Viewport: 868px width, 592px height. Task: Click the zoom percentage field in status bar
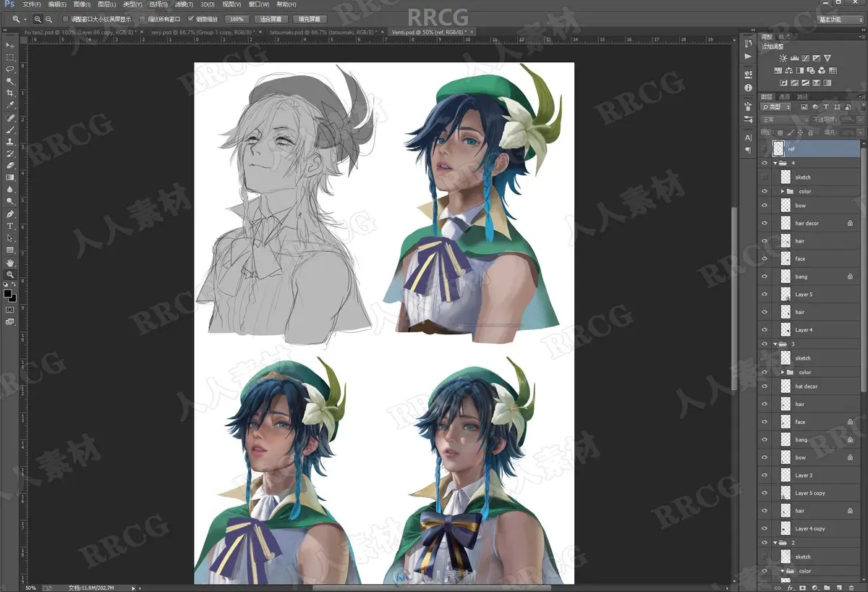tap(30, 588)
